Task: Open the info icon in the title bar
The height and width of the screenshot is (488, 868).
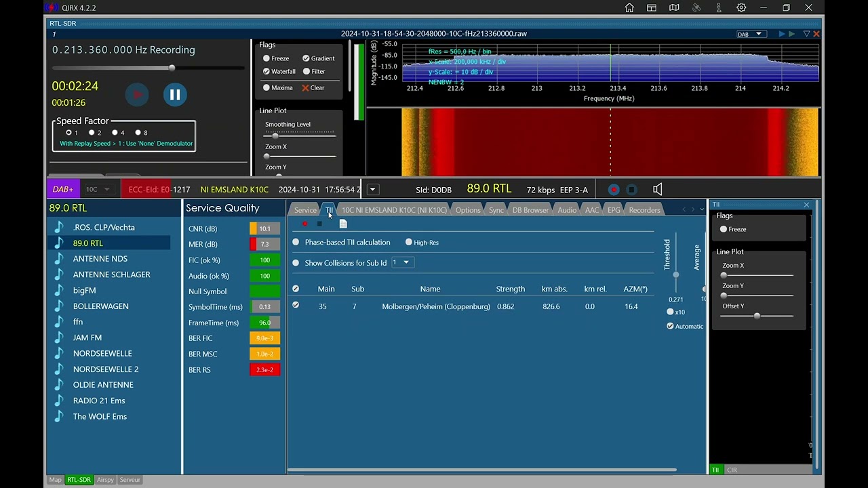Action: [x=719, y=8]
